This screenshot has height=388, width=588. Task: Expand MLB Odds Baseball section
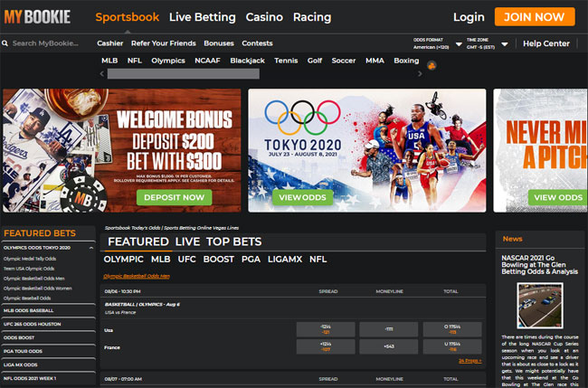[48, 310]
